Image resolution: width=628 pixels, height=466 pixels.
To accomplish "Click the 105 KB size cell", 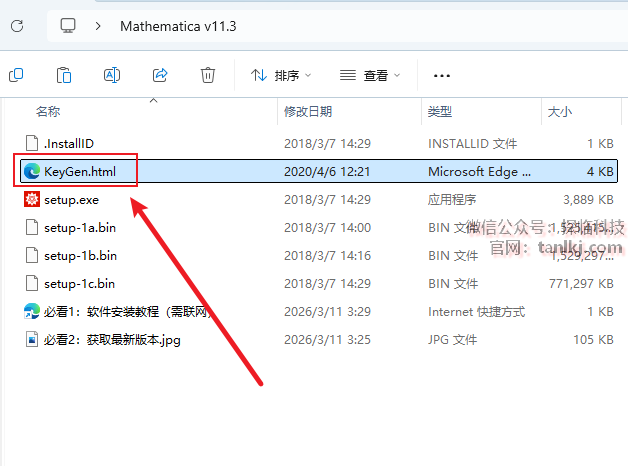I will (594, 339).
